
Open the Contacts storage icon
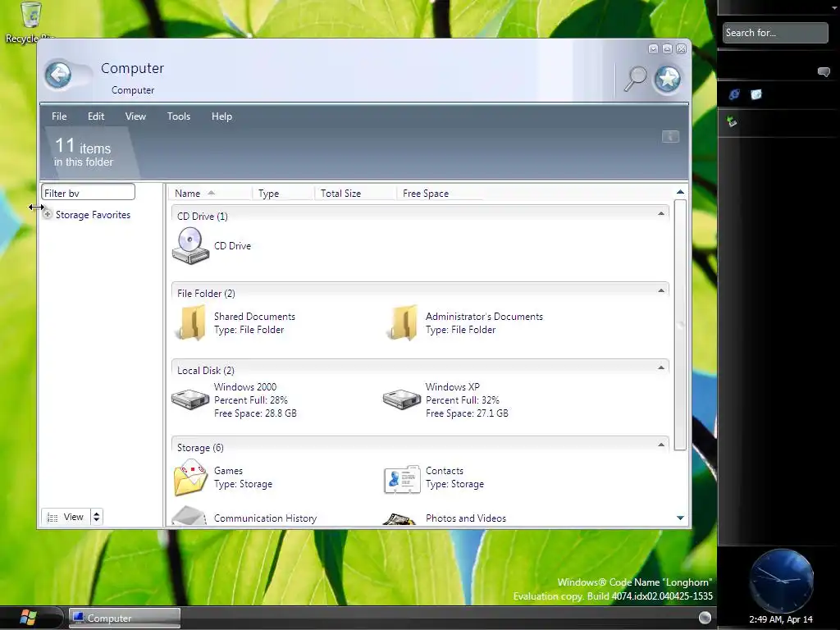point(402,478)
